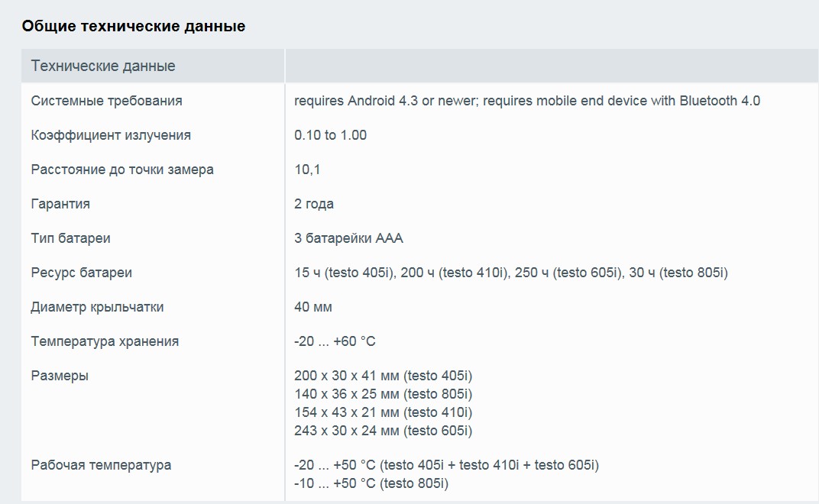Screen dimensions: 819x504
Task: Select the Android 4.3 requirement text
Action: [x=527, y=101]
